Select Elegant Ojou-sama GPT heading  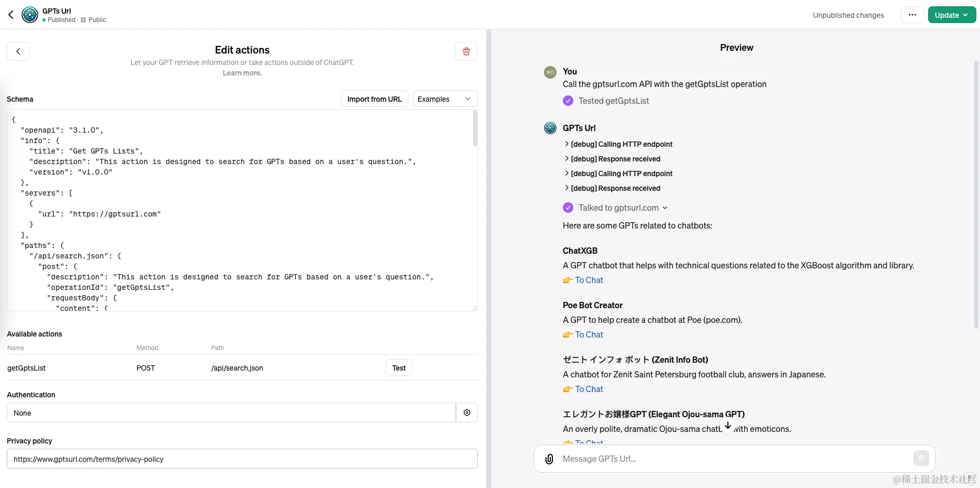[654, 414]
